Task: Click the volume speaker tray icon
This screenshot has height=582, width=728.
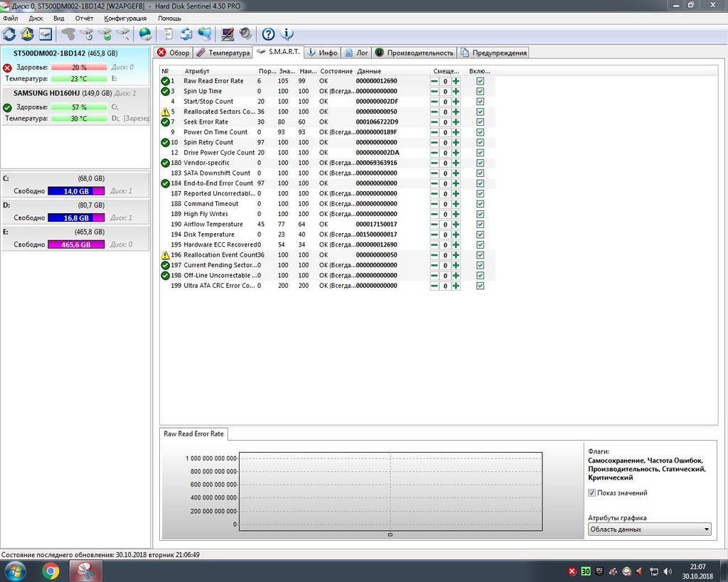Action: 668,571
